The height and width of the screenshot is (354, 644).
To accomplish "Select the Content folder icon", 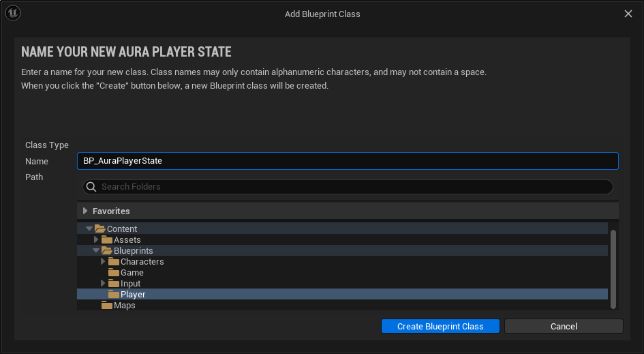I will pyautogui.click(x=99, y=229).
